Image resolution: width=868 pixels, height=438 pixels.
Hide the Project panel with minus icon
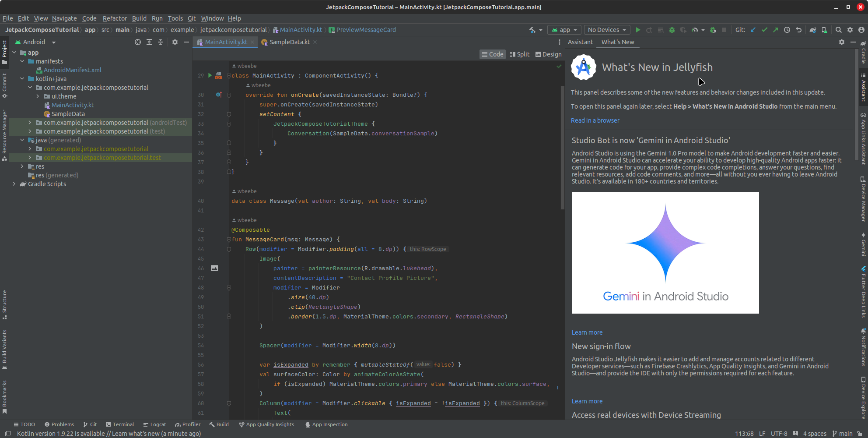pos(186,42)
